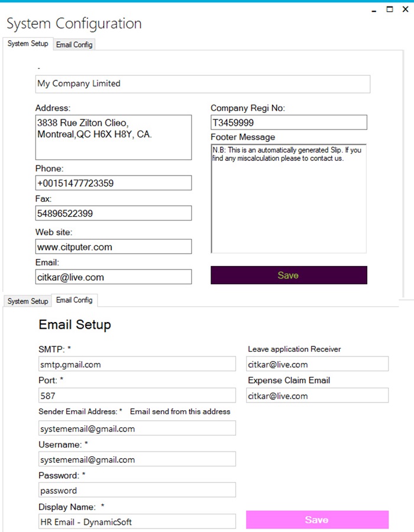The image size is (414, 532).
Task: Edit the Fax number field
Action: pos(113,213)
